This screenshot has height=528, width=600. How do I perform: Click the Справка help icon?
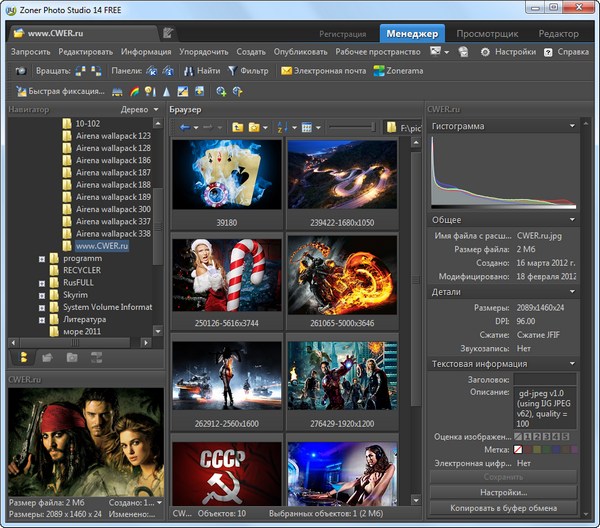547,51
